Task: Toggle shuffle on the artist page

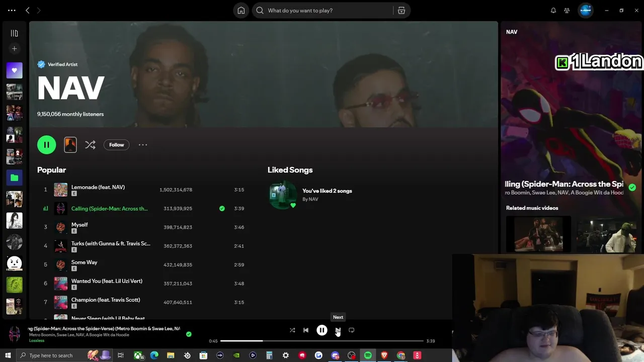Action: [90, 145]
